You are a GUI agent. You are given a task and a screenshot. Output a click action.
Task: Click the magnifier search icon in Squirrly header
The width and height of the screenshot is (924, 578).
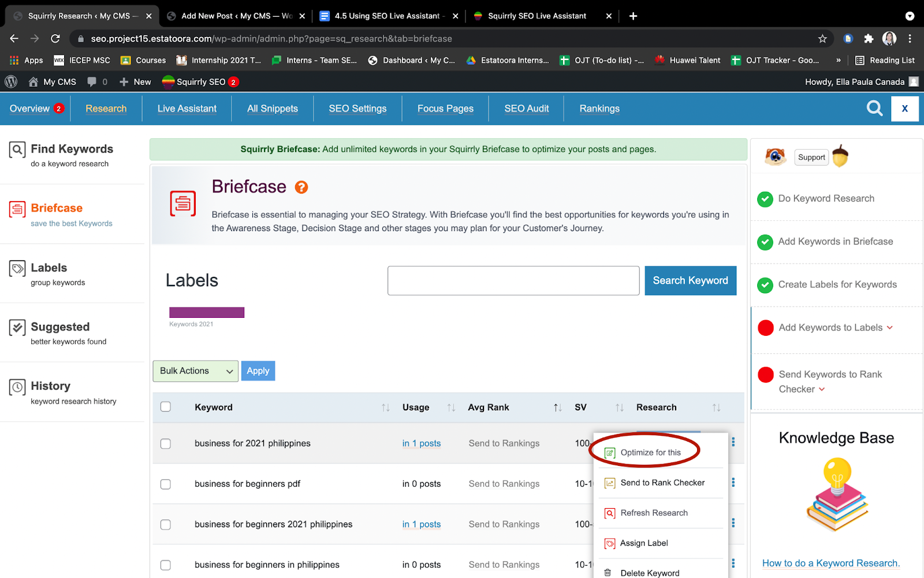click(875, 108)
